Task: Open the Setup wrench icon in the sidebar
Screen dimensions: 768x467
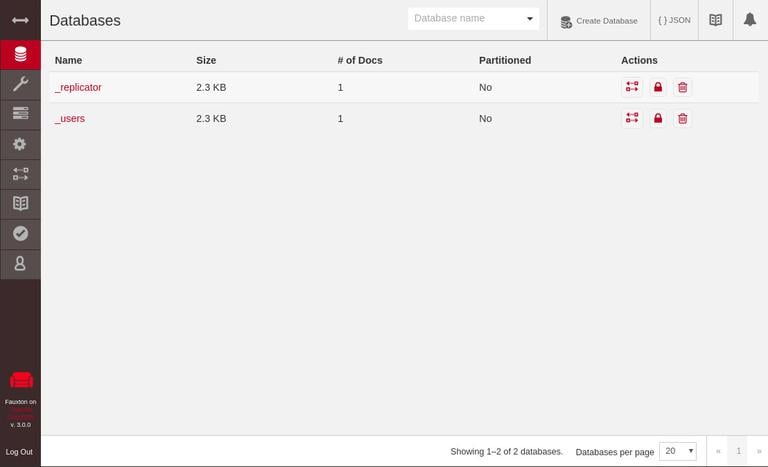Action: pos(20,84)
